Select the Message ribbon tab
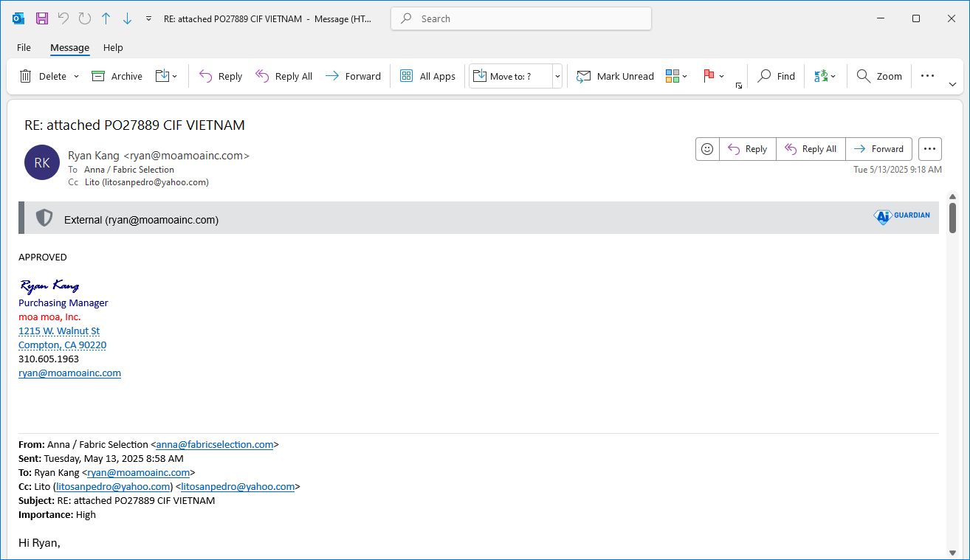 click(x=69, y=47)
